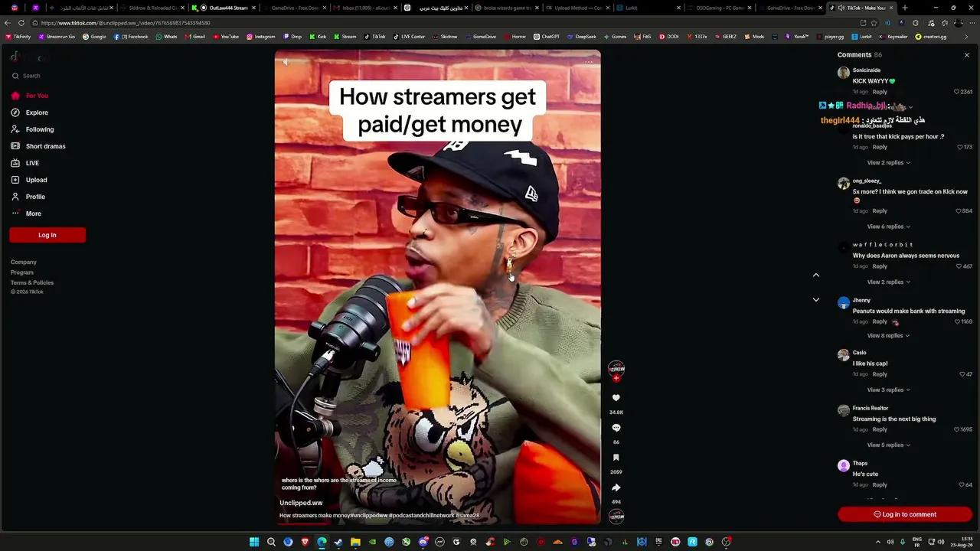Viewport: 980px width, 551px height.
Task: Reply to Thaps's 'He's cute' comment
Action: (x=880, y=484)
